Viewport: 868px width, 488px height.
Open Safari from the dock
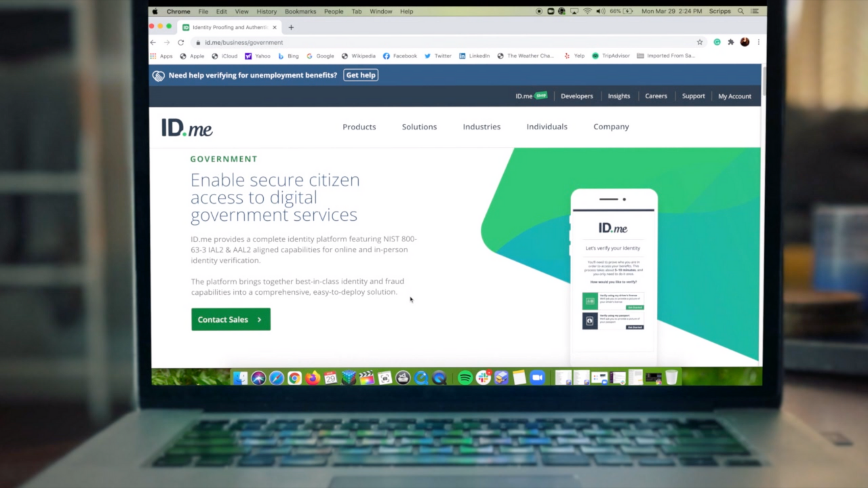(276, 378)
